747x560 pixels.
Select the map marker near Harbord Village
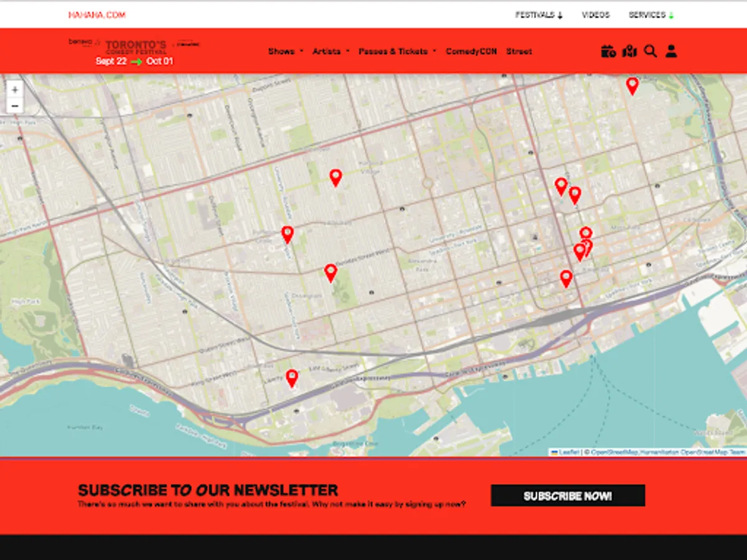point(336,177)
